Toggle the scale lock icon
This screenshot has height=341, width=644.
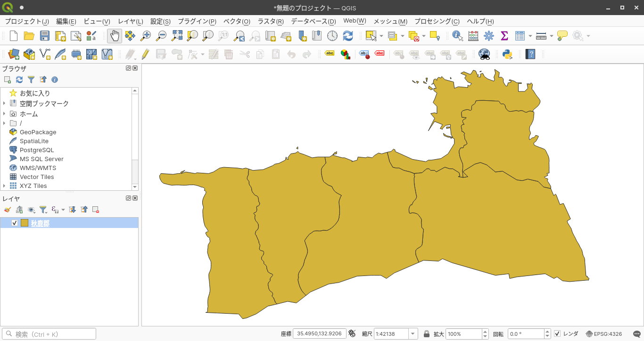[427, 334]
